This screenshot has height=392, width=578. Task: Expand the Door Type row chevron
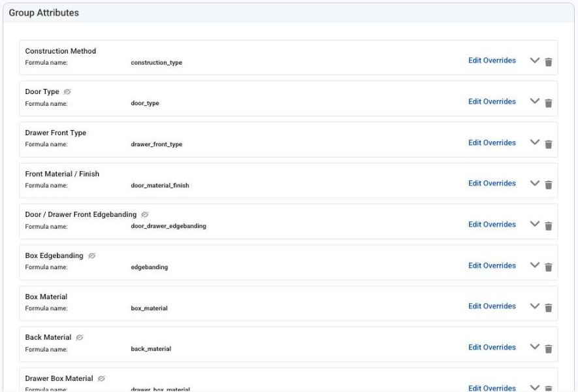click(534, 101)
